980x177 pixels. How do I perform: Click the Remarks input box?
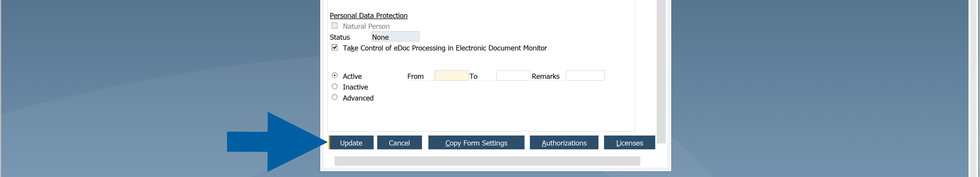[x=585, y=75]
